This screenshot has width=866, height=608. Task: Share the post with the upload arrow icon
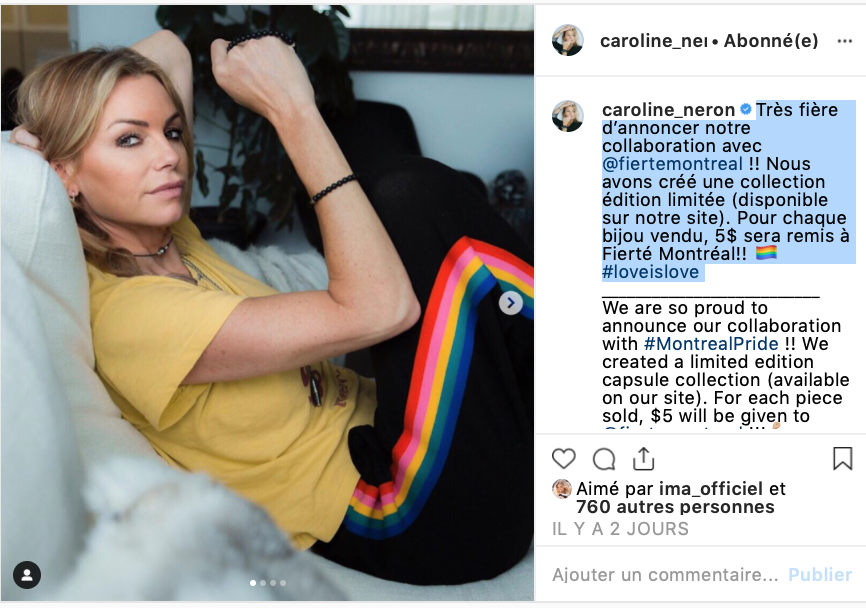[x=643, y=459]
